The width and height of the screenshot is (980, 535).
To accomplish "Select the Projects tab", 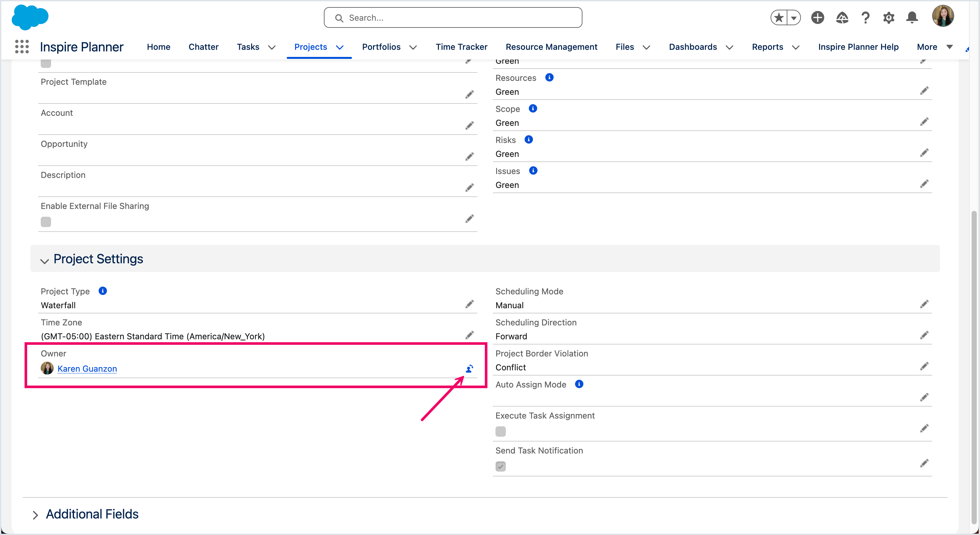I will (310, 47).
